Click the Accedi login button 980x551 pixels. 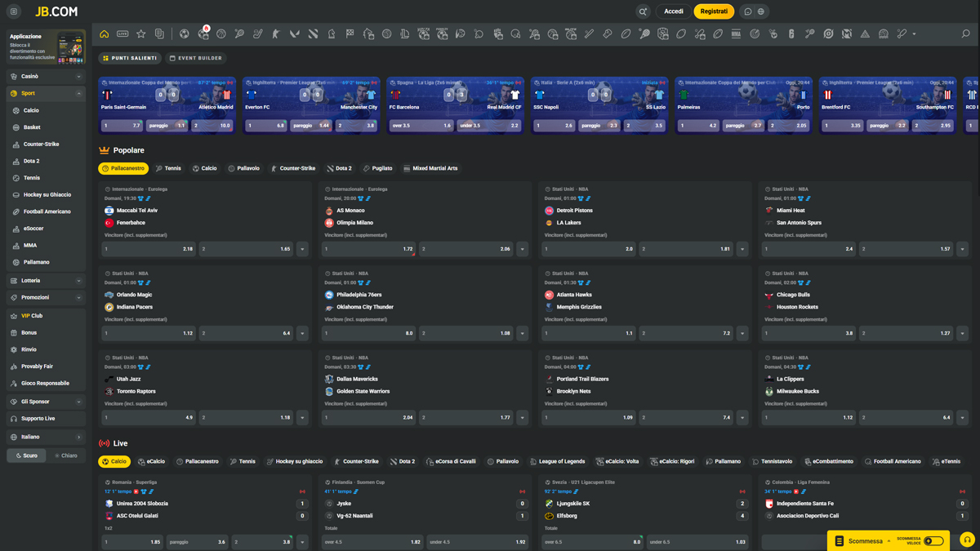pos(674,11)
